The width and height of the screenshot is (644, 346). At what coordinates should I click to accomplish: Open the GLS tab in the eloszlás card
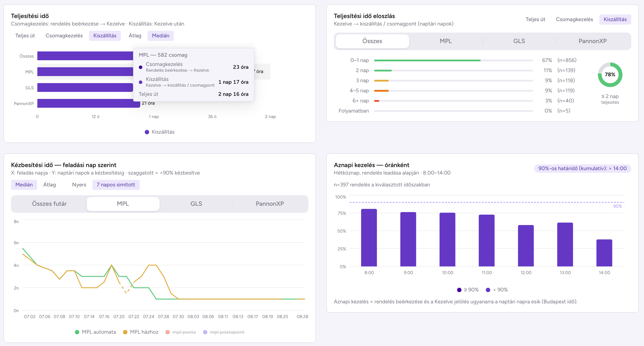[x=519, y=41]
